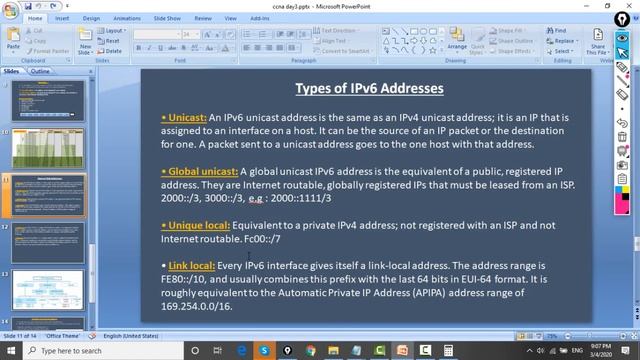Delete the current slide

110,51
